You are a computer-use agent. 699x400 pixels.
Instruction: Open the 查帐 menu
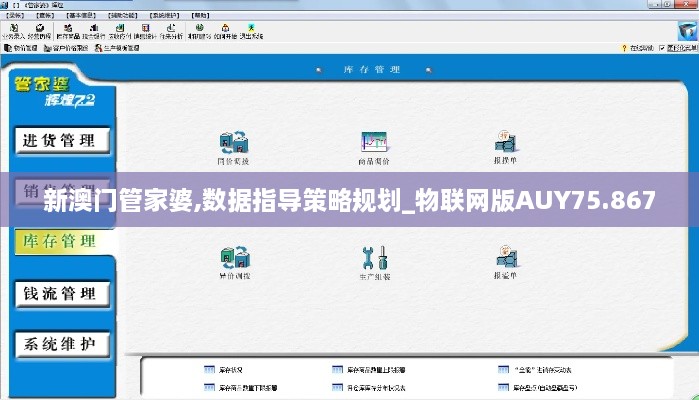[x=45, y=16]
